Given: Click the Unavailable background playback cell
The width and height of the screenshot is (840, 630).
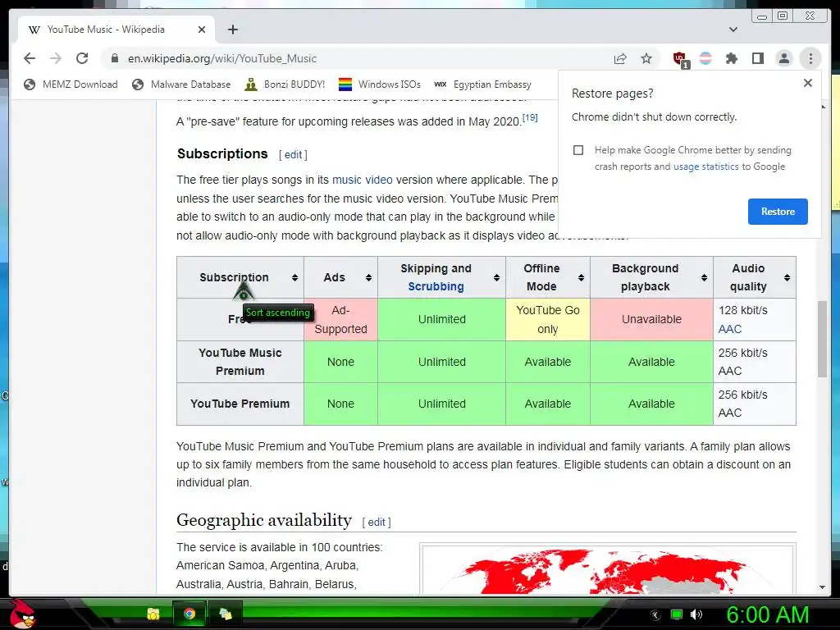Looking at the screenshot, I should (651, 319).
